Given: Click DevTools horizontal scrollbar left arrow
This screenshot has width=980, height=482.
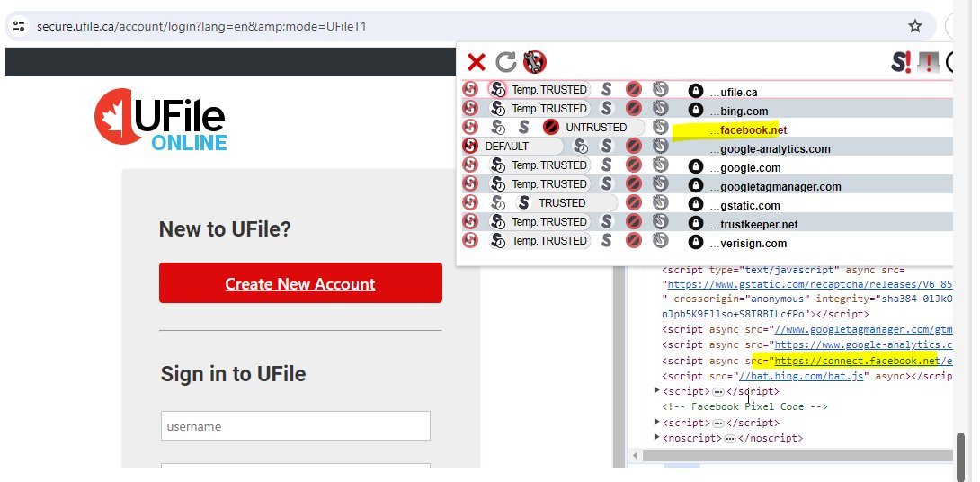Looking at the screenshot, I should tap(636, 456).
